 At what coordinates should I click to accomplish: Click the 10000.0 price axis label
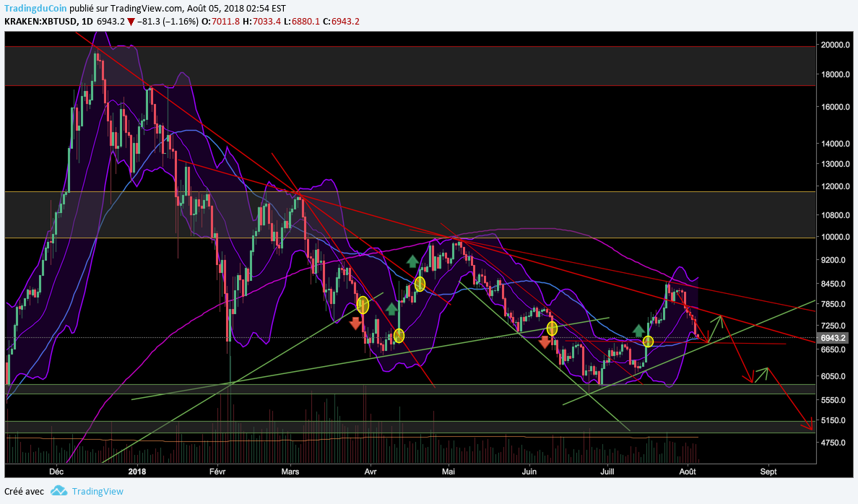click(833, 238)
